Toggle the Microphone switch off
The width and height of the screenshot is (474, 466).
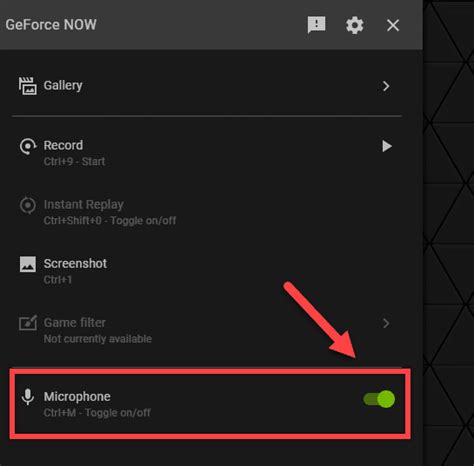[x=379, y=399]
